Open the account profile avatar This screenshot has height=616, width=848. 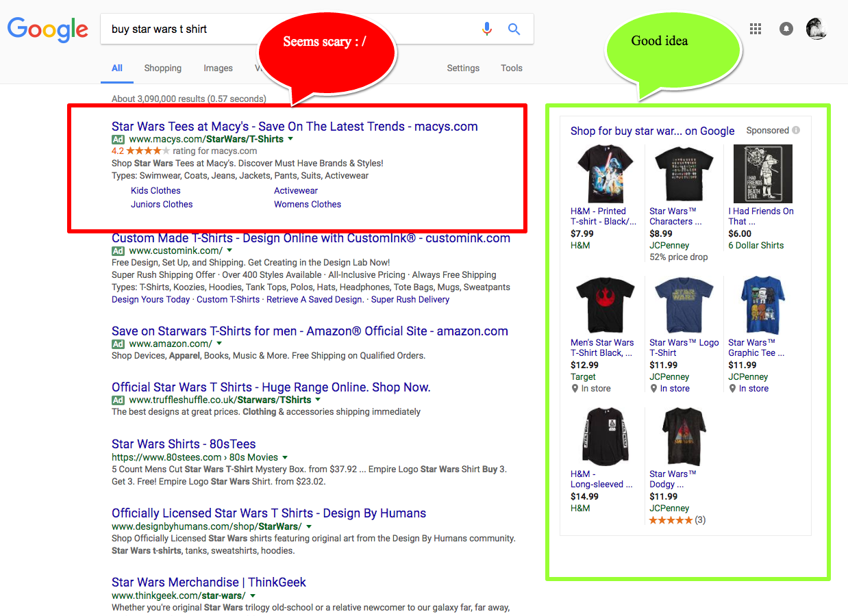816,29
